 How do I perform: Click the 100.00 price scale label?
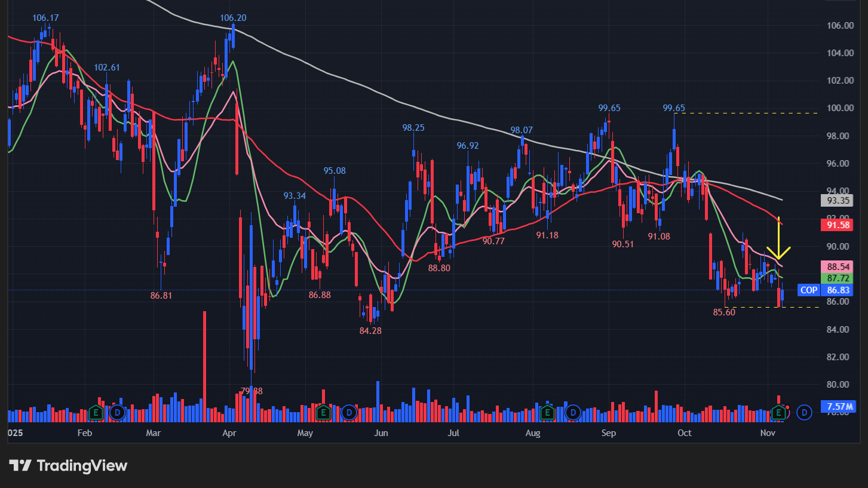click(839, 108)
